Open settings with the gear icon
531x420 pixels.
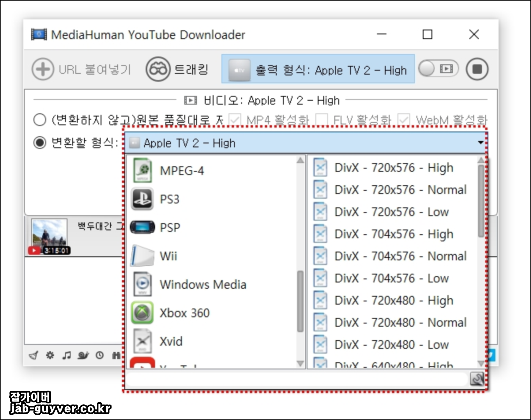point(50,355)
